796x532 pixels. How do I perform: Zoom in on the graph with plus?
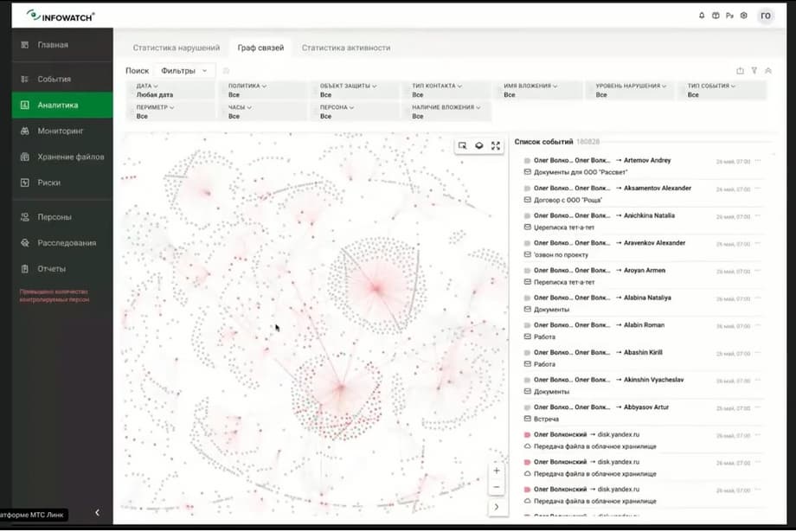tap(497, 471)
